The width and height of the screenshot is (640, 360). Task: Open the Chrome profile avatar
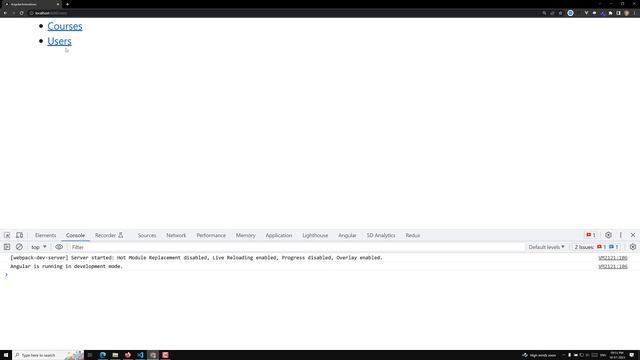(627, 13)
